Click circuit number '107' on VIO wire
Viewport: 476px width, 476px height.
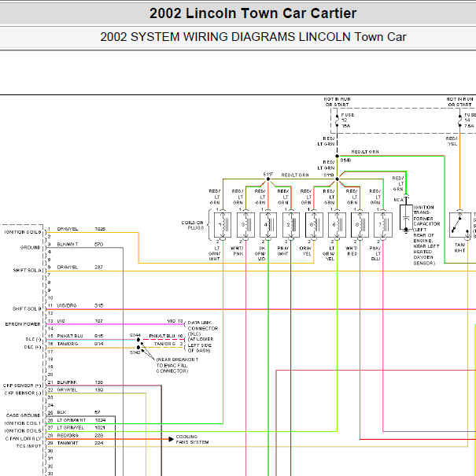98,321
